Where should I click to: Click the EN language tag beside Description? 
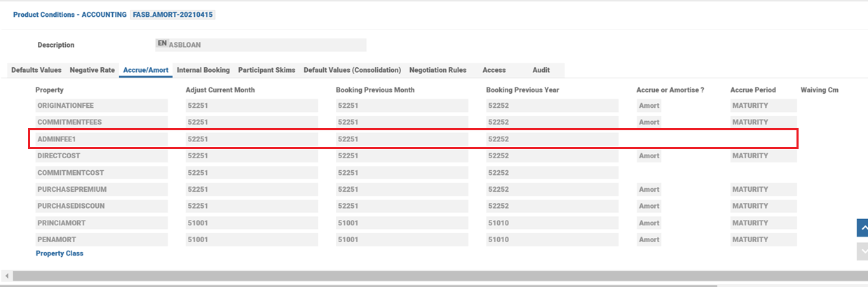click(x=162, y=43)
